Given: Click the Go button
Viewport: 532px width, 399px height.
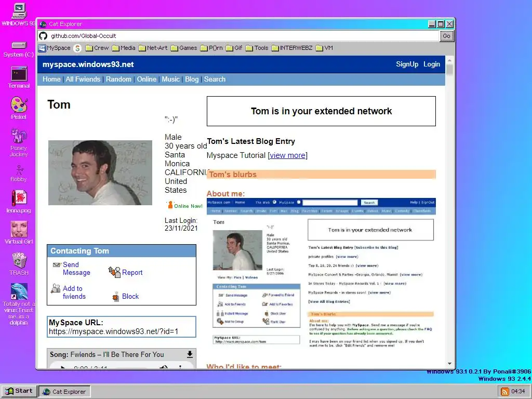Looking at the screenshot, I should 446,36.
